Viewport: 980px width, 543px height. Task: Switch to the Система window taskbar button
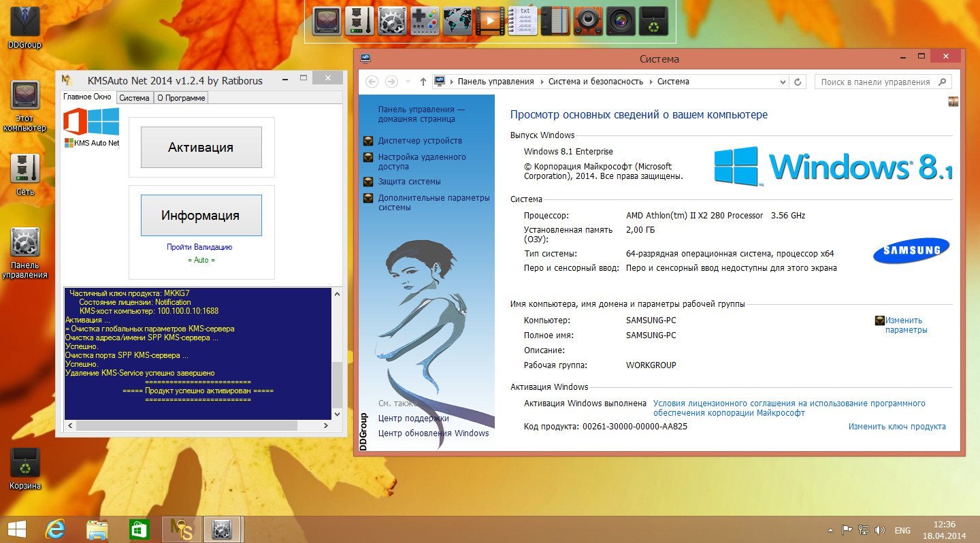[x=223, y=529]
